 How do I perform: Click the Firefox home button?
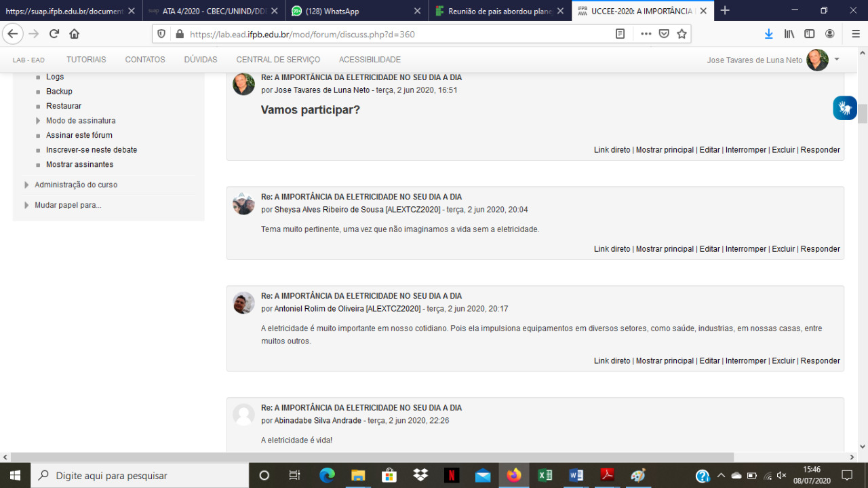tap(75, 34)
